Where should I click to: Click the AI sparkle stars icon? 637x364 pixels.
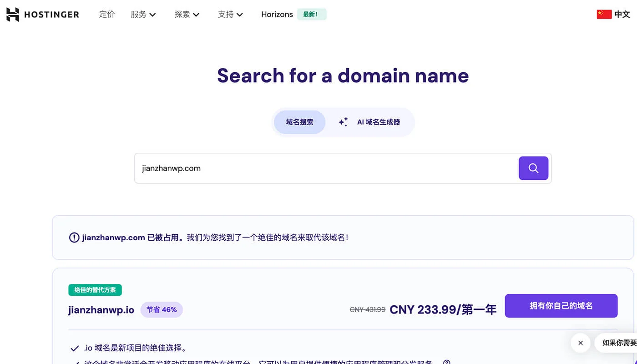[x=344, y=122]
